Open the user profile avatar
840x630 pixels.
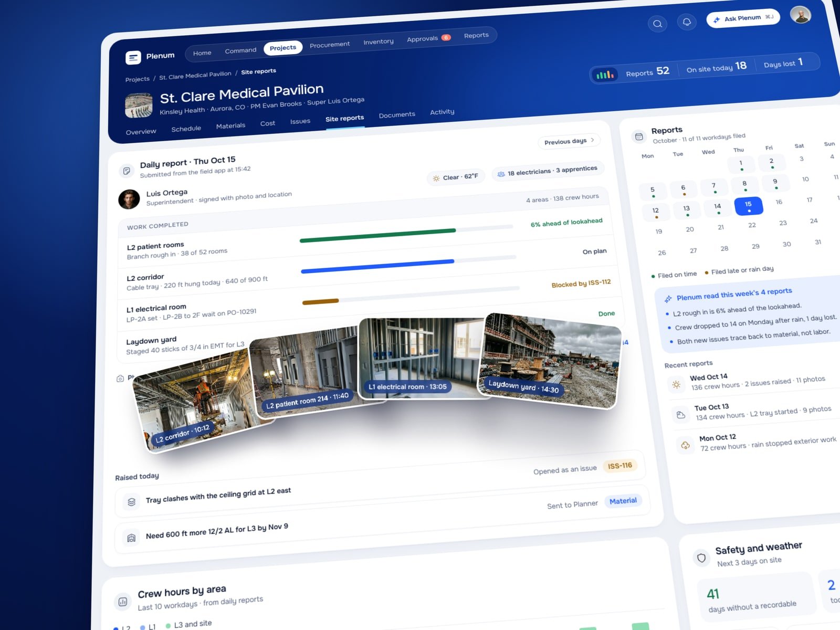tap(801, 15)
